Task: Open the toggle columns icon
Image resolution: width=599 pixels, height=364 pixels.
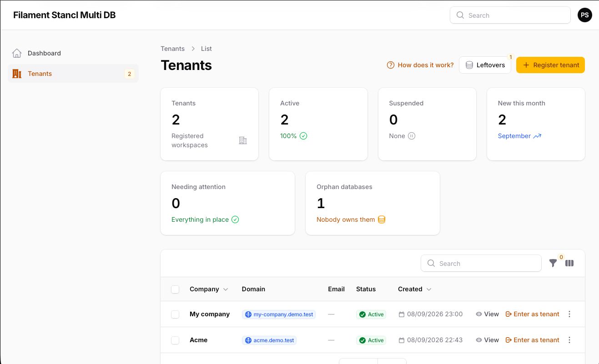Action: tap(569, 263)
